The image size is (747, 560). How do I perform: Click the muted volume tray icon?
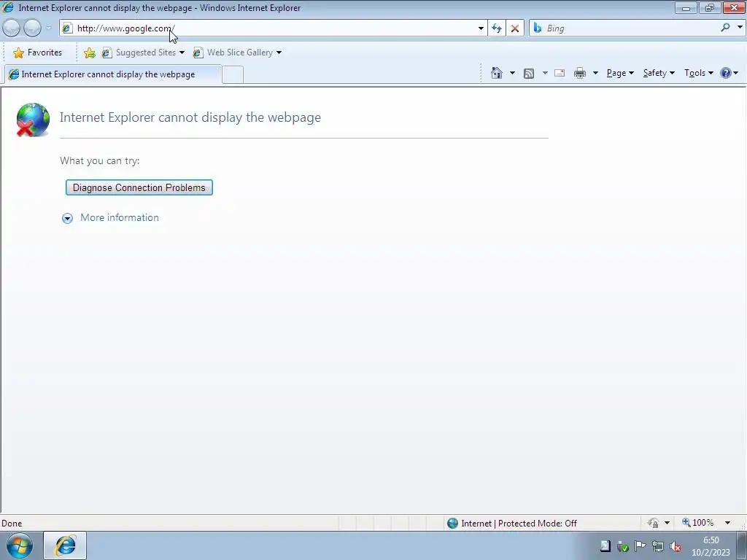coord(676,546)
